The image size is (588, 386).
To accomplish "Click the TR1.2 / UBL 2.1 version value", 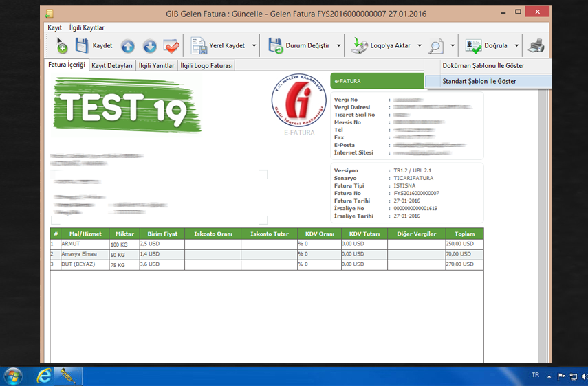I will [x=412, y=170].
